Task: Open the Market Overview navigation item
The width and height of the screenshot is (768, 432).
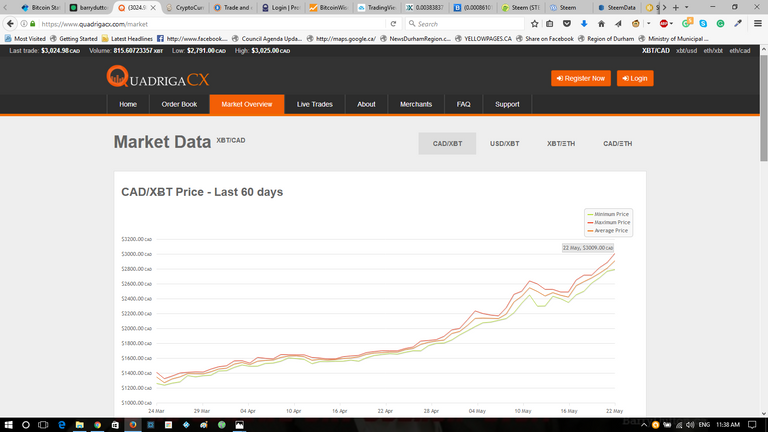Action: pos(247,104)
